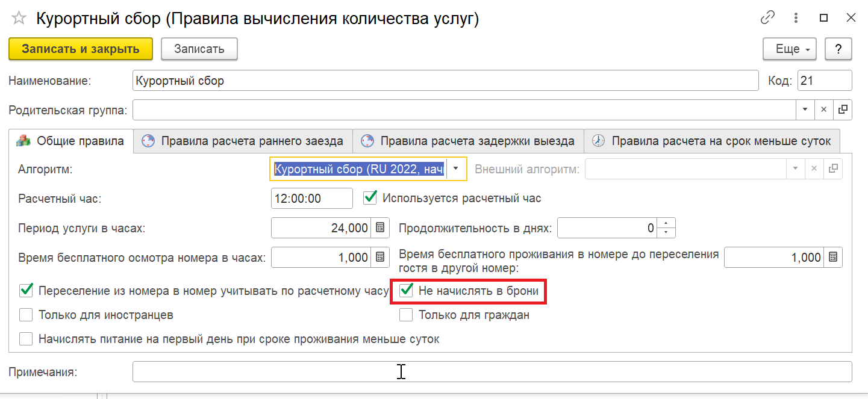The width and height of the screenshot is (868, 399).
Task: Open the Еще dropdown menu
Action: point(790,49)
